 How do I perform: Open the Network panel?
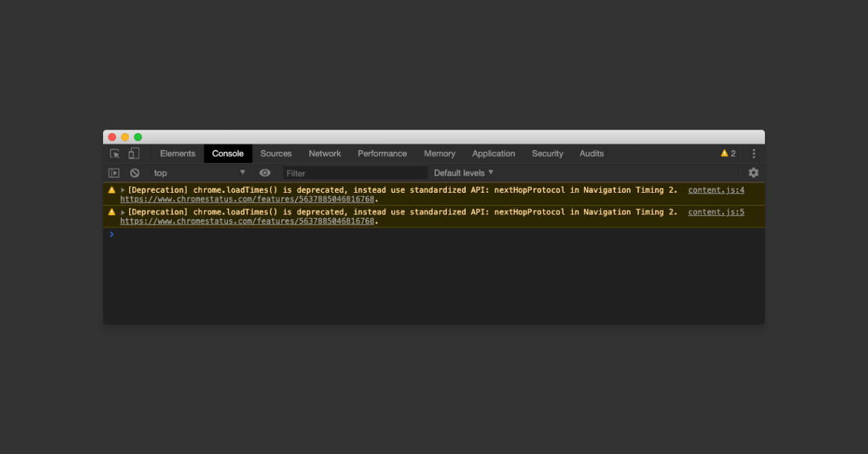(x=324, y=153)
